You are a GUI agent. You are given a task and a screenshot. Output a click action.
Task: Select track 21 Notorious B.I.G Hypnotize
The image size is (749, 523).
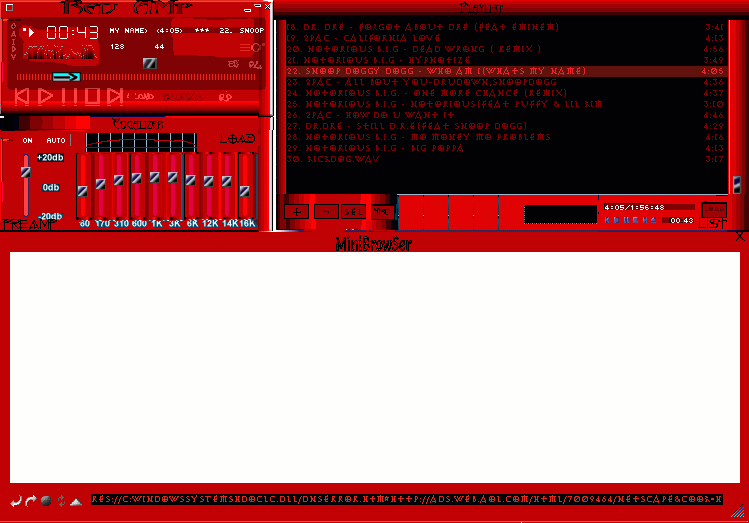pyautogui.click(x=505, y=60)
